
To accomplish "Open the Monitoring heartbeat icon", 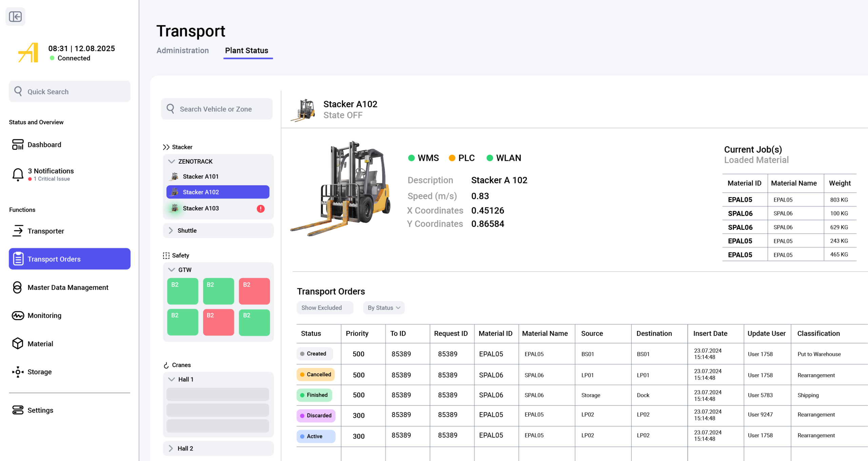I will [x=18, y=316].
